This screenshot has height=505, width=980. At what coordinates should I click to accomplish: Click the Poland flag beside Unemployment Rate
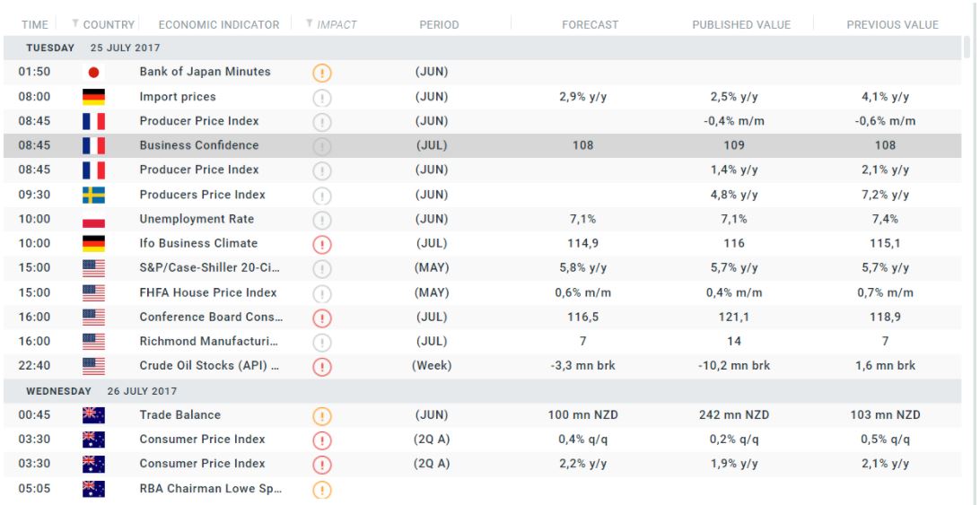[x=93, y=220]
